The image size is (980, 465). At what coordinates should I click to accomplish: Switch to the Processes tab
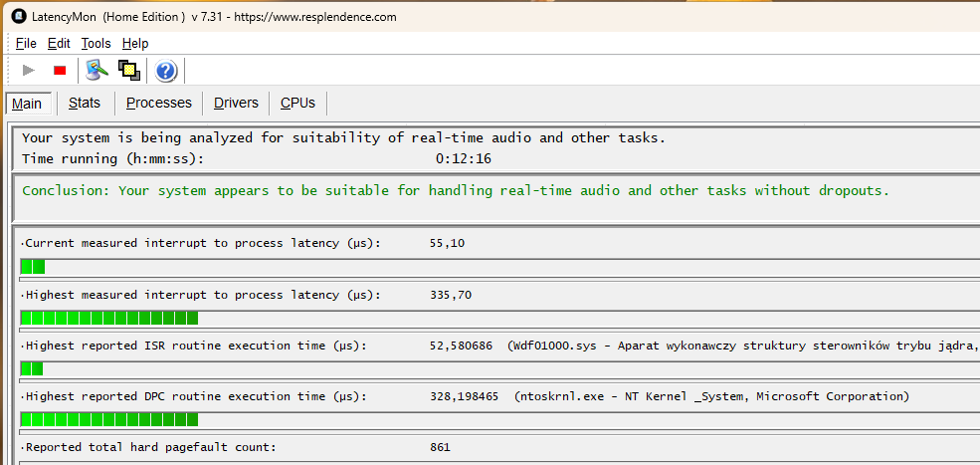coord(159,103)
